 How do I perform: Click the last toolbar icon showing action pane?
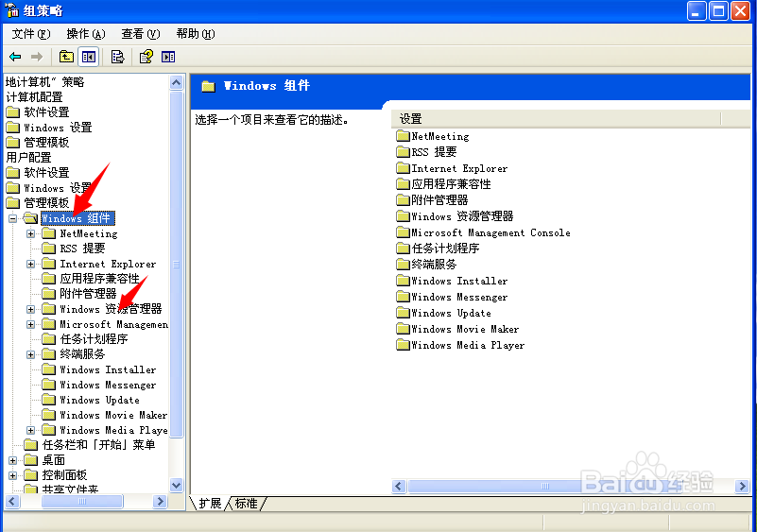[x=168, y=57]
